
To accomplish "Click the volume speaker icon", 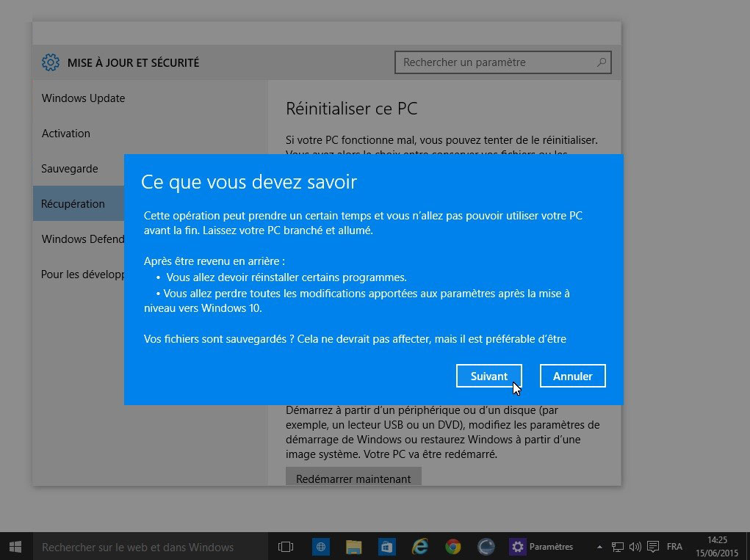I will 635,547.
